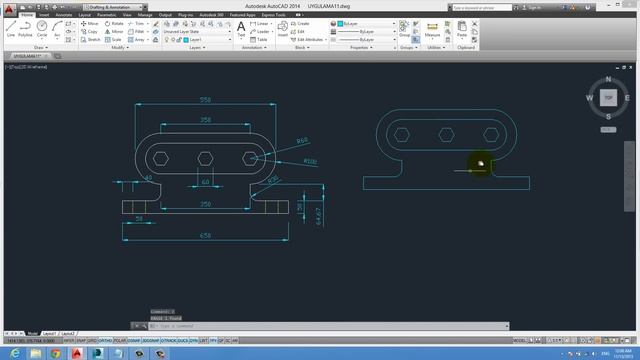Click the TOP face of ViewCube
The width and height of the screenshot is (640, 360).
(608, 98)
